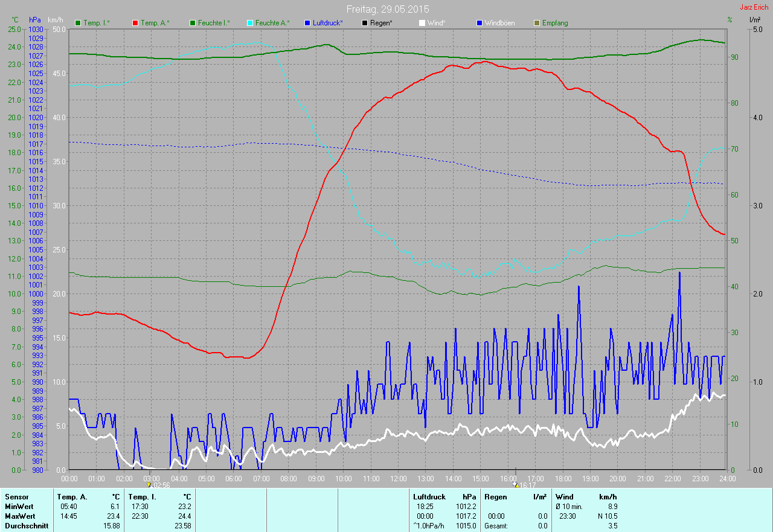Click the wind maximum time '23:30'
The width and height of the screenshot is (773, 532).
click(x=568, y=516)
